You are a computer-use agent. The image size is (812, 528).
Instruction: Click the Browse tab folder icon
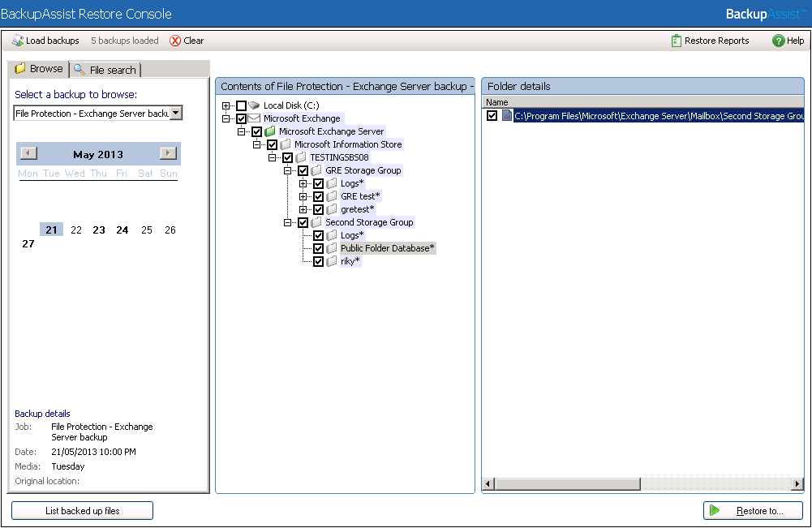[x=20, y=68]
